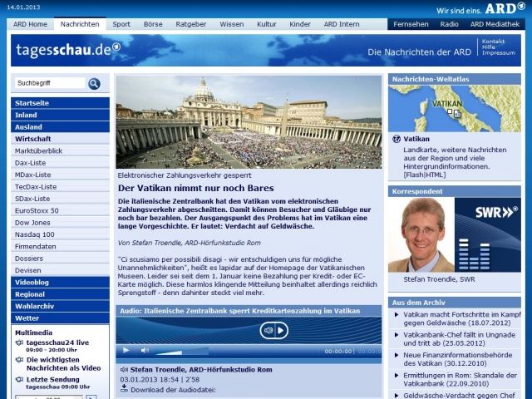Open Ausland in the sidebar

point(60,127)
